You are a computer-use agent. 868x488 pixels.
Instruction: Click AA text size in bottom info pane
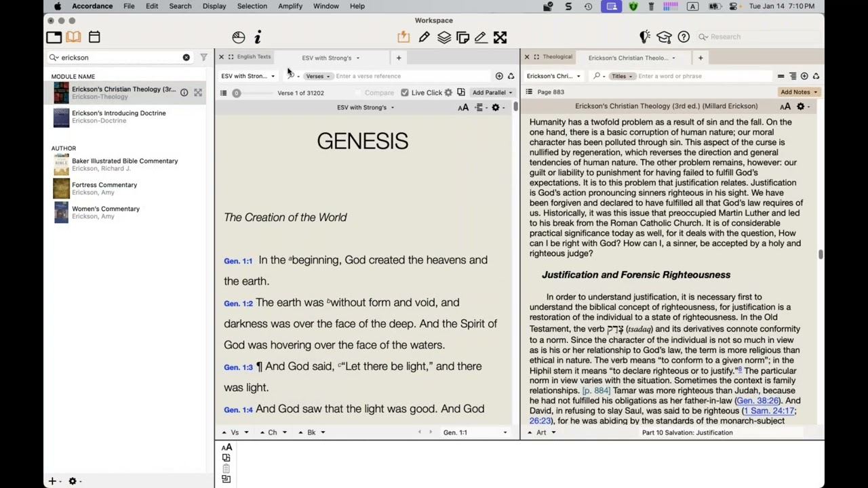(226, 447)
